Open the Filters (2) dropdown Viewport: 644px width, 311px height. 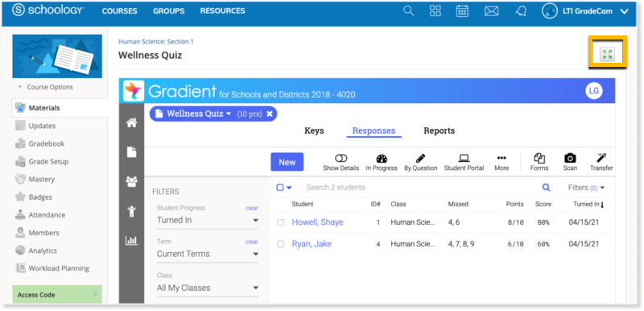tap(587, 188)
